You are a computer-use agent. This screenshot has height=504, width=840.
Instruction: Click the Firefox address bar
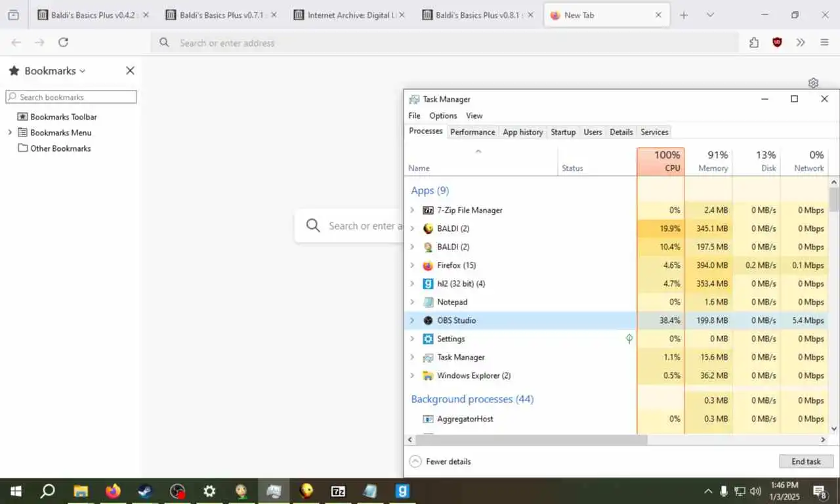(x=444, y=43)
